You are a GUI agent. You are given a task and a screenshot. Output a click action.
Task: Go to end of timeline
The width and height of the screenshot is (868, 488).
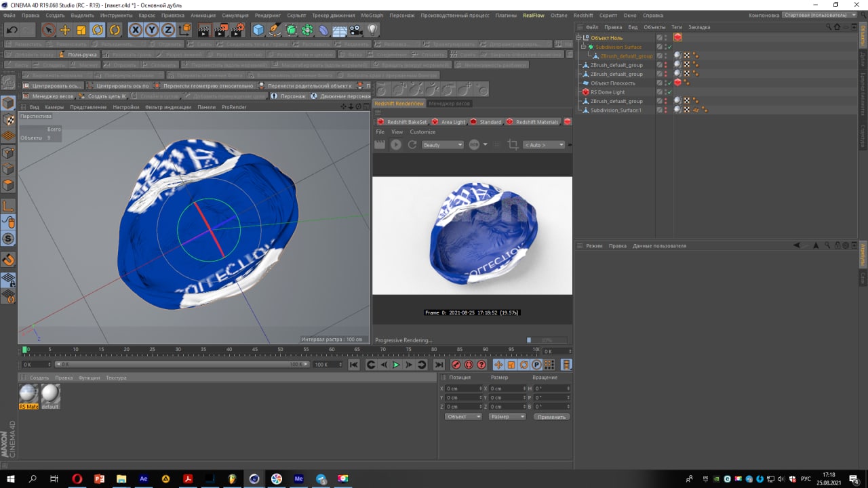click(x=438, y=365)
